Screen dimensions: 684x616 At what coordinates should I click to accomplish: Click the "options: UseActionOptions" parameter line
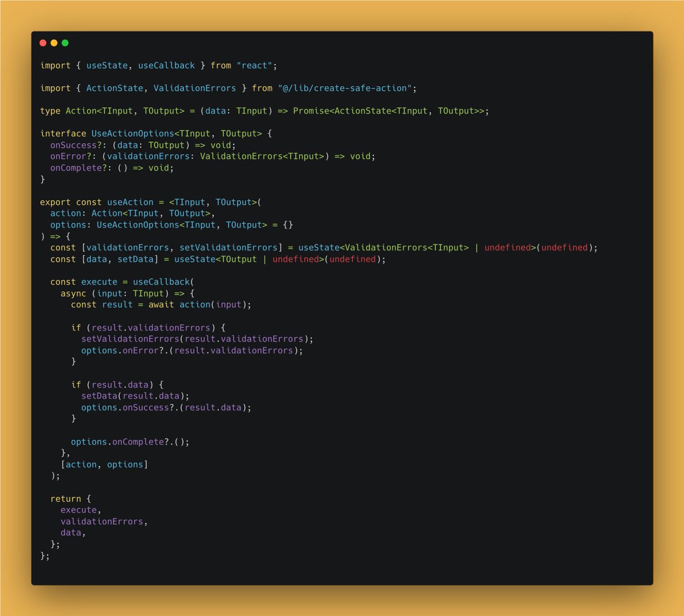(x=172, y=225)
